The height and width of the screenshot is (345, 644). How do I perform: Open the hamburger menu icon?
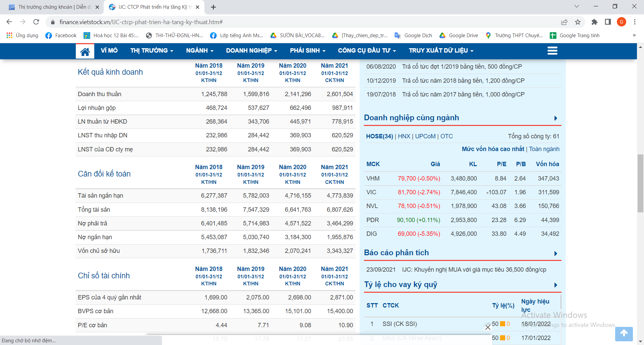(552, 51)
